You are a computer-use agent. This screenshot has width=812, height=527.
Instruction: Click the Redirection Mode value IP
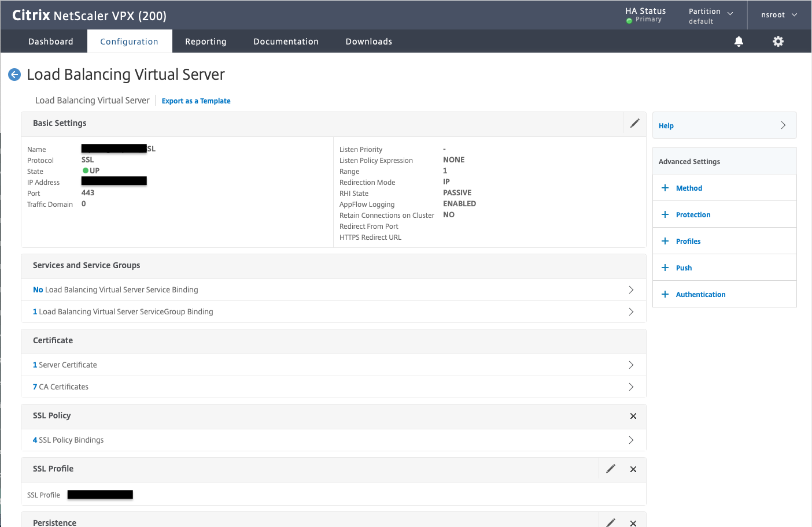click(446, 182)
